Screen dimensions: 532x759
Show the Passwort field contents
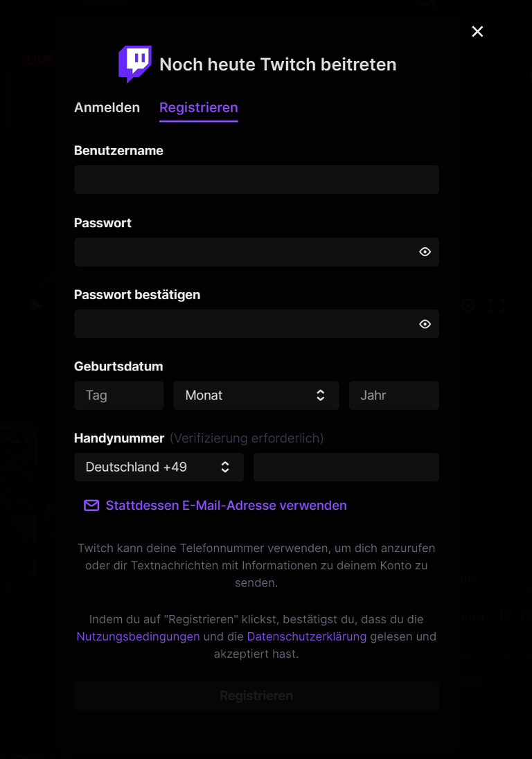pyautogui.click(x=425, y=251)
